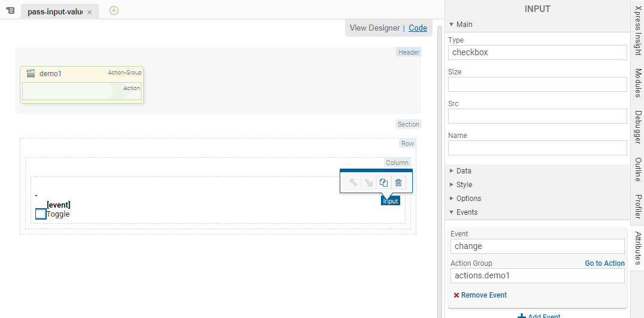This screenshot has width=644, height=318.
Task: Switch to Code view
Action: [x=418, y=28]
